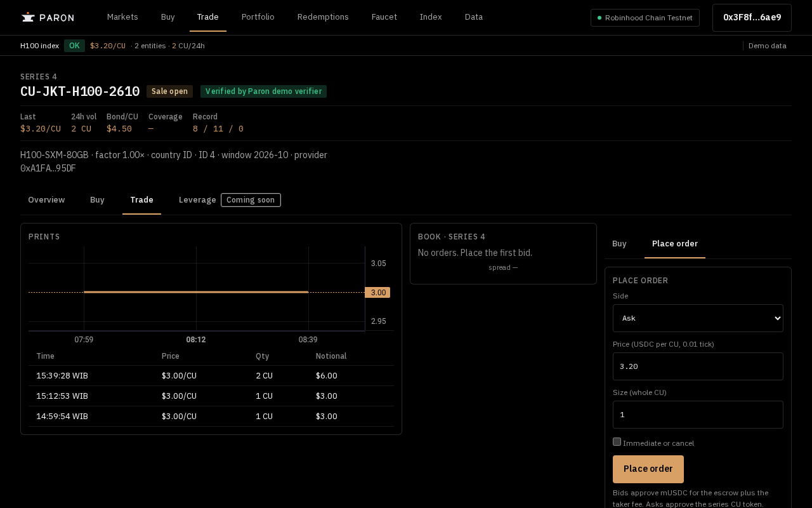Switch to the Buy tab in order panel
This screenshot has width=812, height=508.
(620, 244)
